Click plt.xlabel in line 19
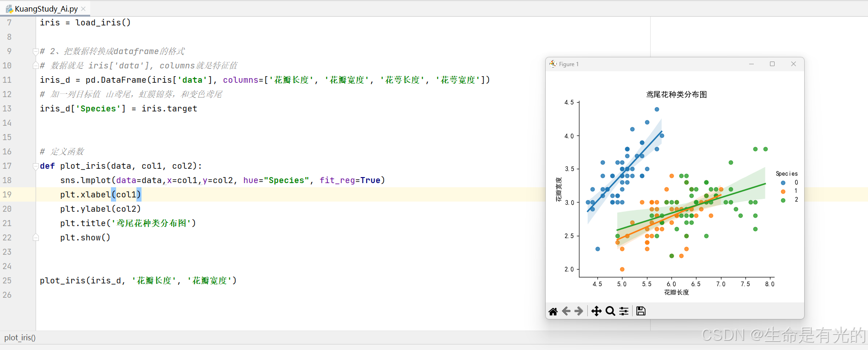Screen dimensions: 868x350 [x=86, y=195]
